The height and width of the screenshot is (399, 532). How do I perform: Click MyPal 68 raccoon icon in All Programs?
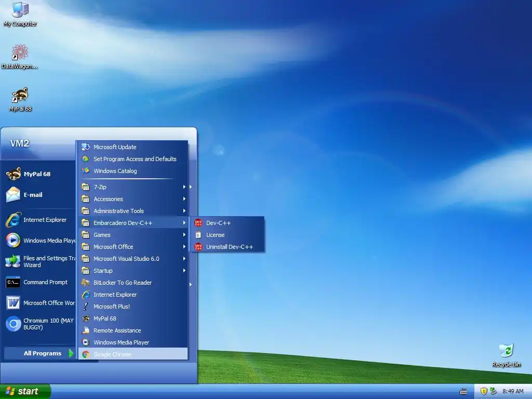point(86,318)
